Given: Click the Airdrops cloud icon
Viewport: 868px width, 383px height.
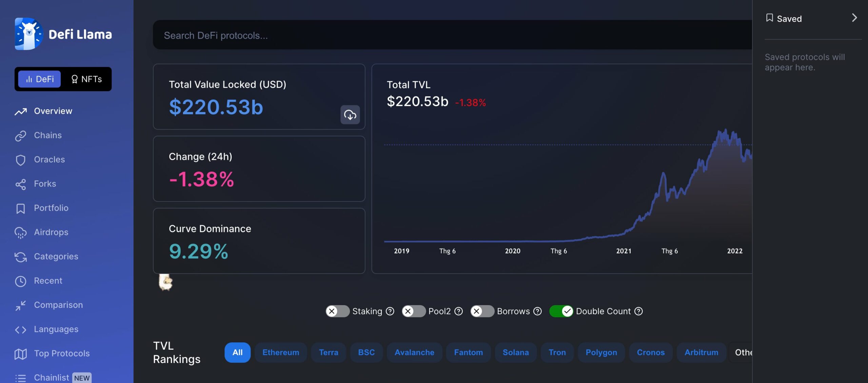Looking at the screenshot, I should tap(21, 233).
